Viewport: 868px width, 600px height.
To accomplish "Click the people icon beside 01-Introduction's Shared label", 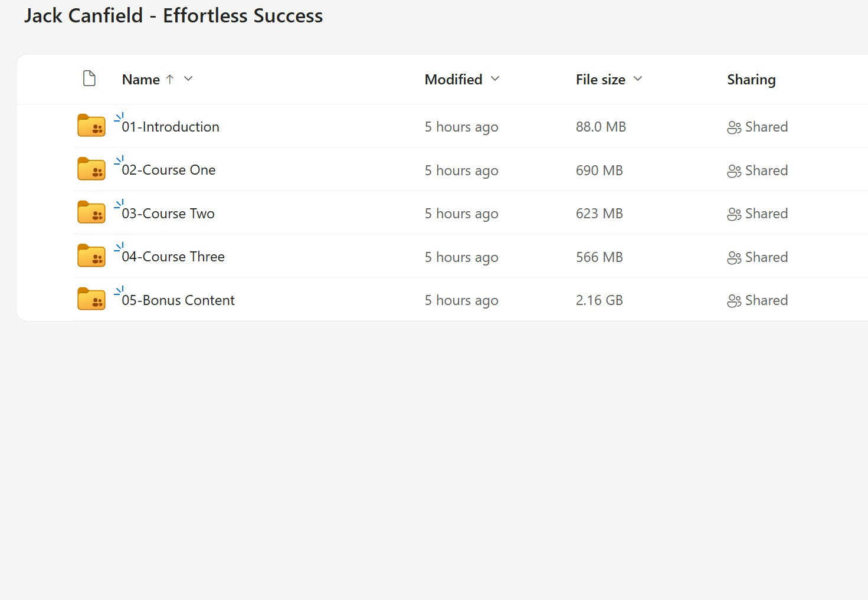I will pyautogui.click(x=733, y=127).
